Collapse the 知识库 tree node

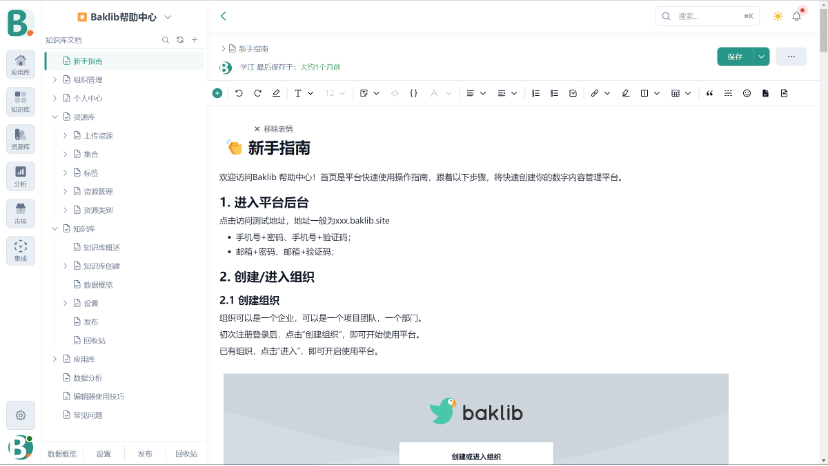(x=55, y=229)
